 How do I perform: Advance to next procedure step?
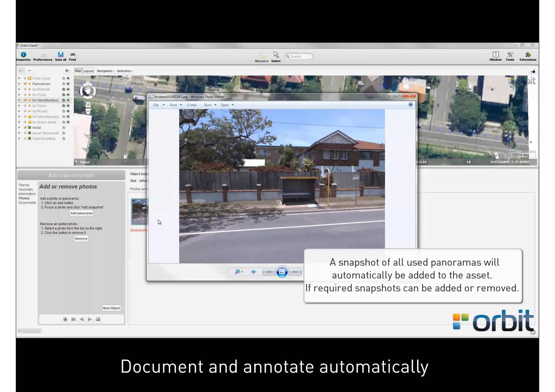[x=90, y=319]
